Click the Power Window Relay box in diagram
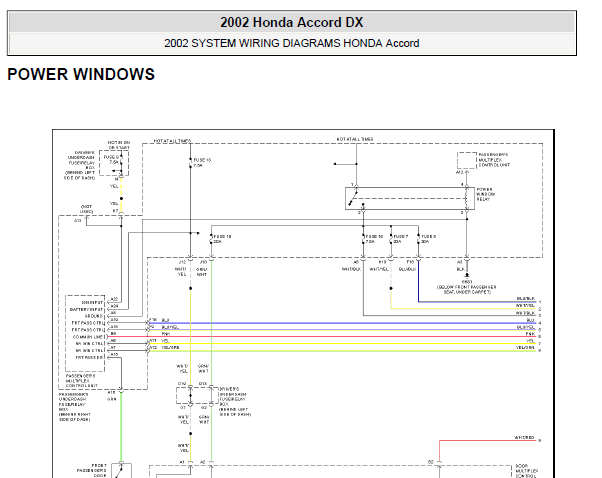602x478 pixels. click(x=410, y=198)
